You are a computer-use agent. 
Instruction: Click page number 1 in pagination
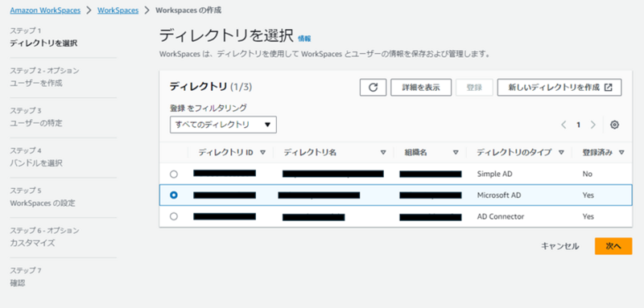578,125
